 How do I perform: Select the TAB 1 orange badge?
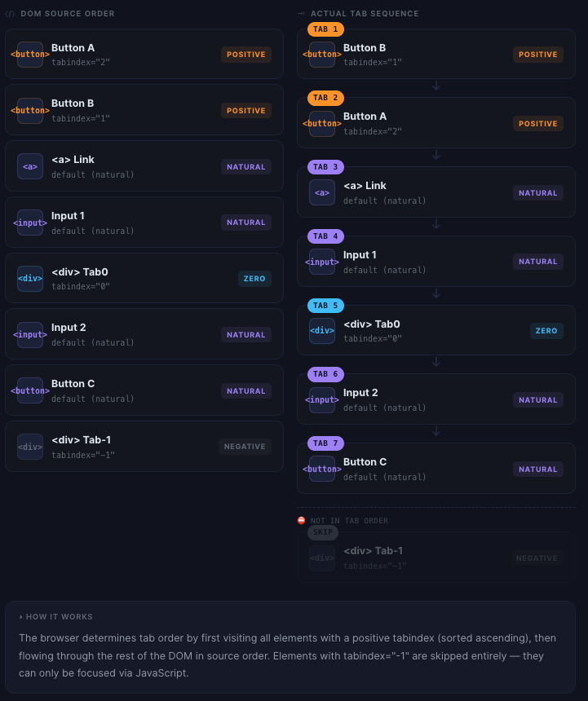tap(325, 29)
